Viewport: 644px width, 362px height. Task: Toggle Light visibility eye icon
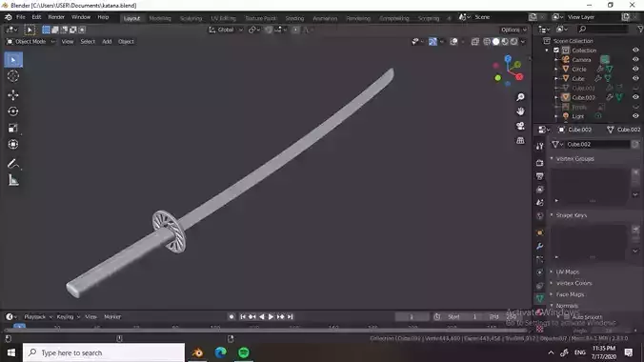coord(635,116)
